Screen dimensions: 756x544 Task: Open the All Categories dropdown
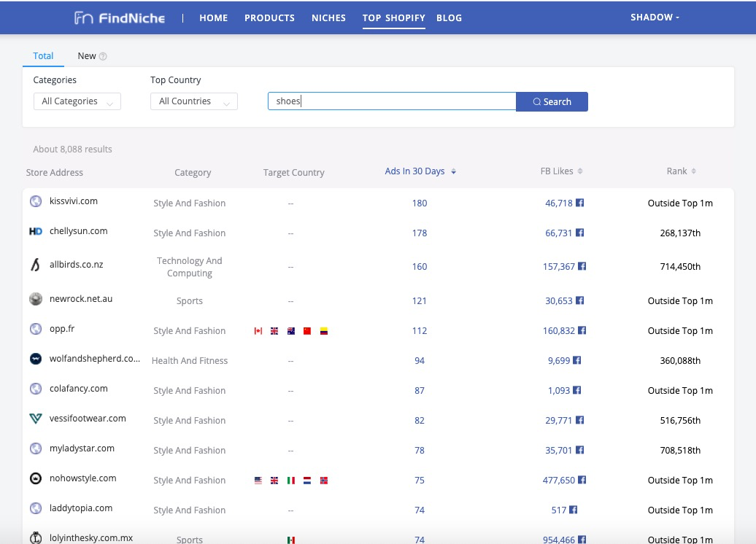pos(77,101)
